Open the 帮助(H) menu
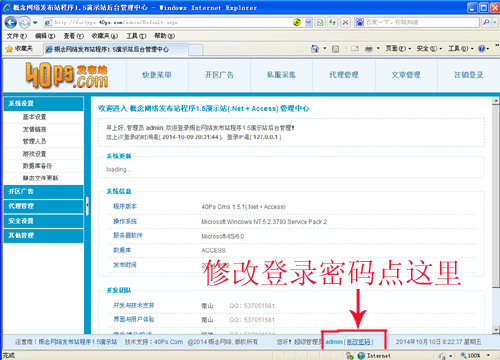Image resolution: width=500 pixels, height=360 pixels. (164, 36)
